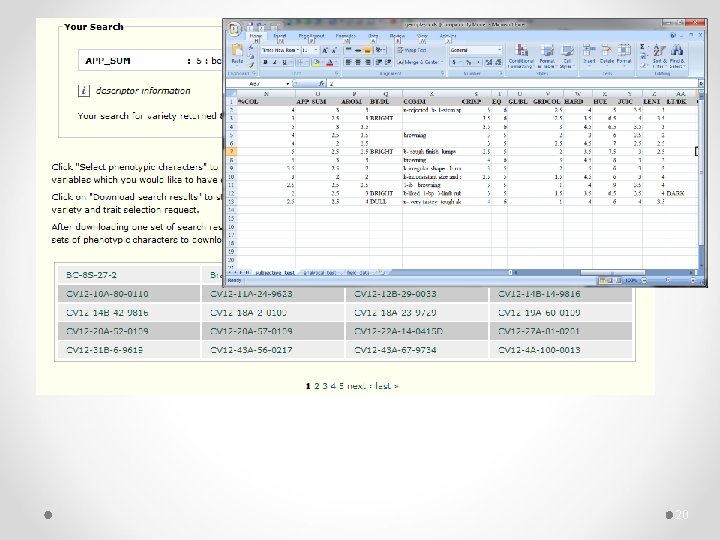The image size is (720, 540).
Task: Open variety link CV12-4A-100-0013
Action: tap(539, 350)
